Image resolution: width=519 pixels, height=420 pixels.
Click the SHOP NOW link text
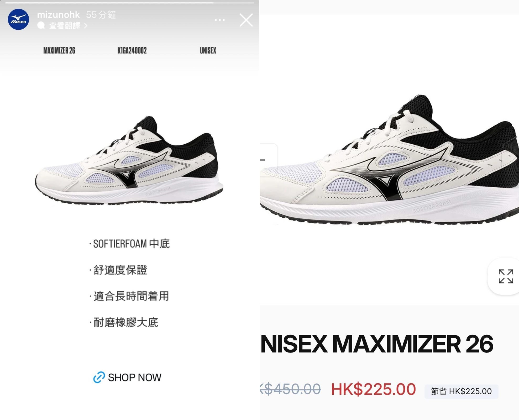tap(135, 377)
